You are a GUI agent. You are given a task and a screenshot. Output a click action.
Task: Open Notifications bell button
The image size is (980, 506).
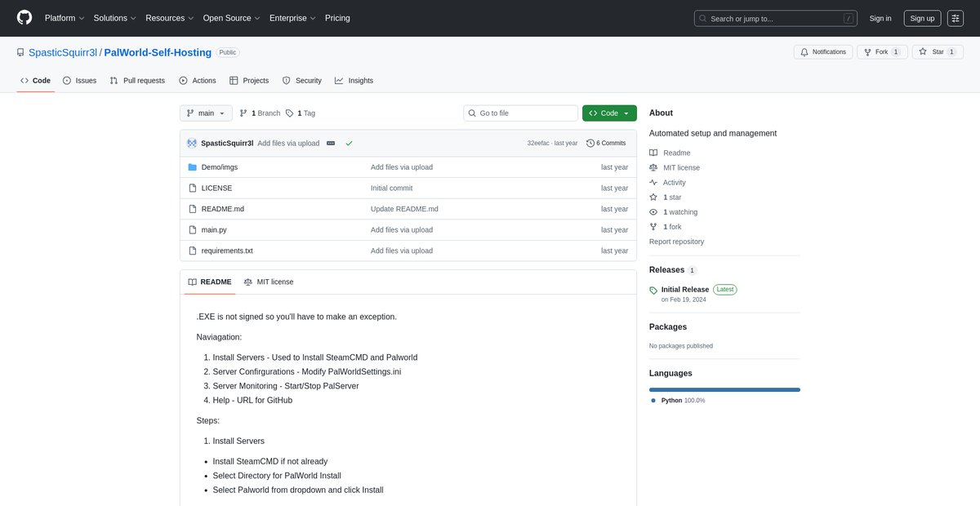pos(823,51)
